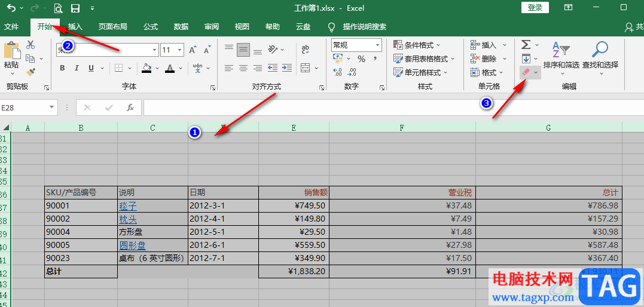Toggle Italic formatting

(77, 68)
